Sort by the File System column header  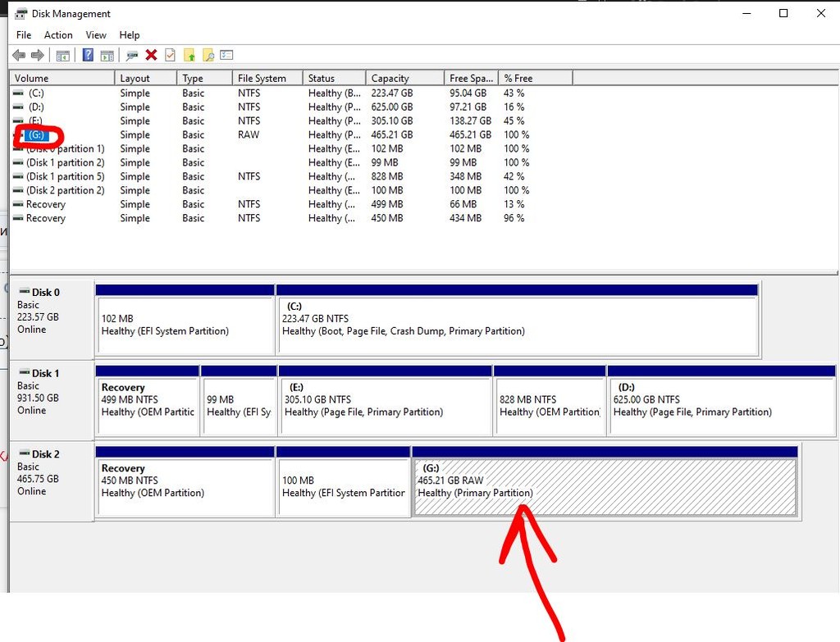(268, 78)
